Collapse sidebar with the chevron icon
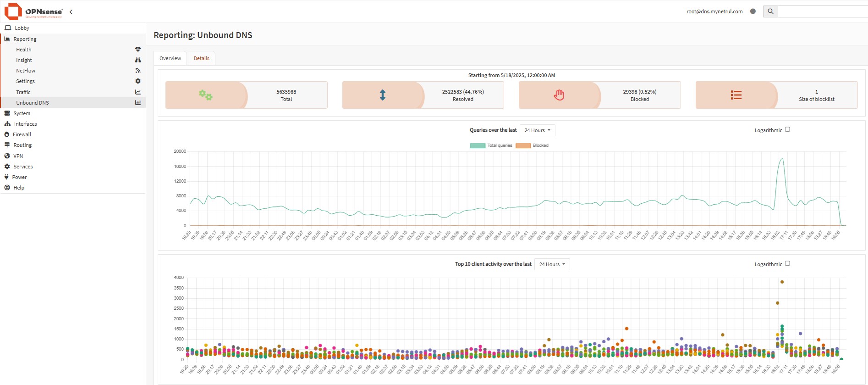The image size is (868, 385). coord(71,12)
